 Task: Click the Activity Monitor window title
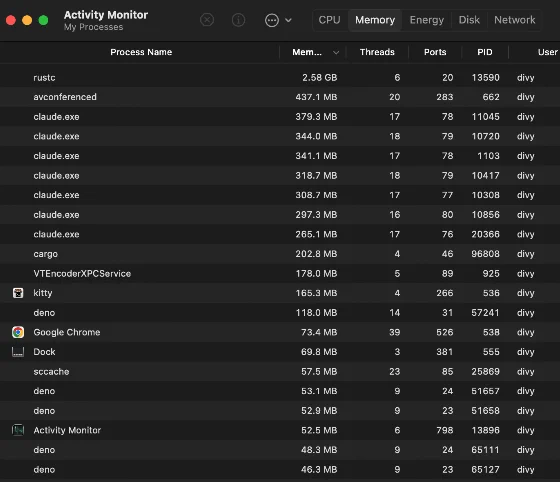pyautogui.click(x=106, y=15)
